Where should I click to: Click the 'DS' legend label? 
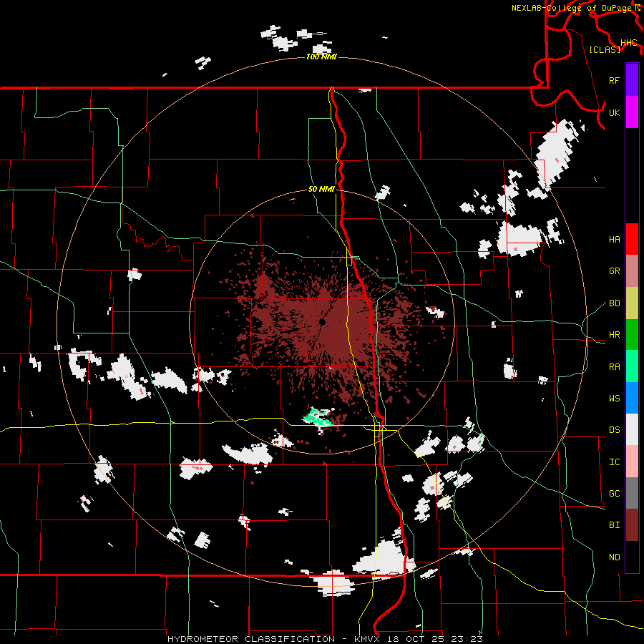(x=614, y=430)
